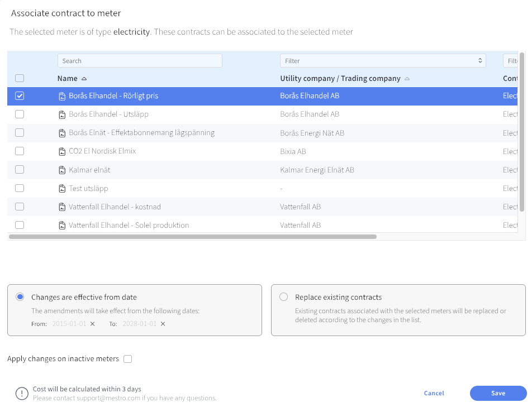532x412 pixels.
Task: Check the Borås Elnät - Effektabonnemang lågspänning checkbox
Action: point(20,132)
